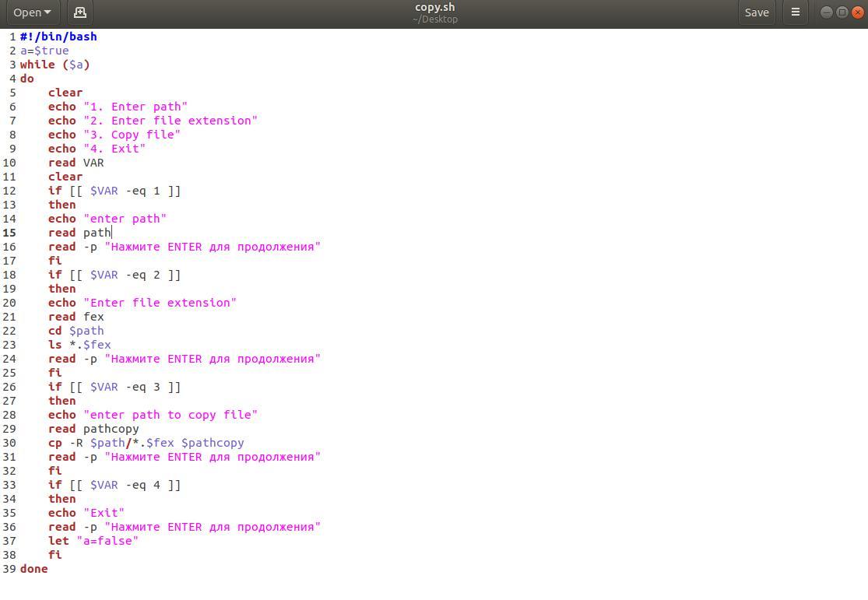The height and width of the screenshot is (600, 868).
Task: Click the 'if [[ $VAR -eq 4 ]]' line
Action: [x=114, y=486]
